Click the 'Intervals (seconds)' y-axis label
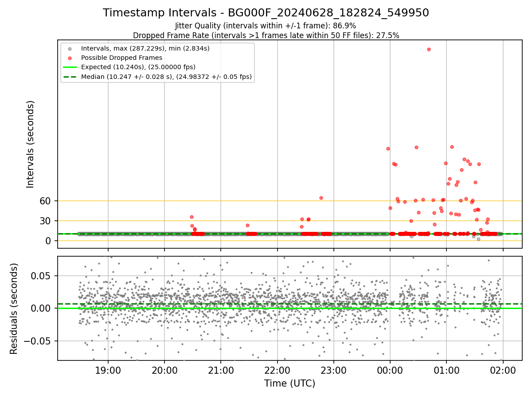Screen dimensions: 532x399 point(31,144)
